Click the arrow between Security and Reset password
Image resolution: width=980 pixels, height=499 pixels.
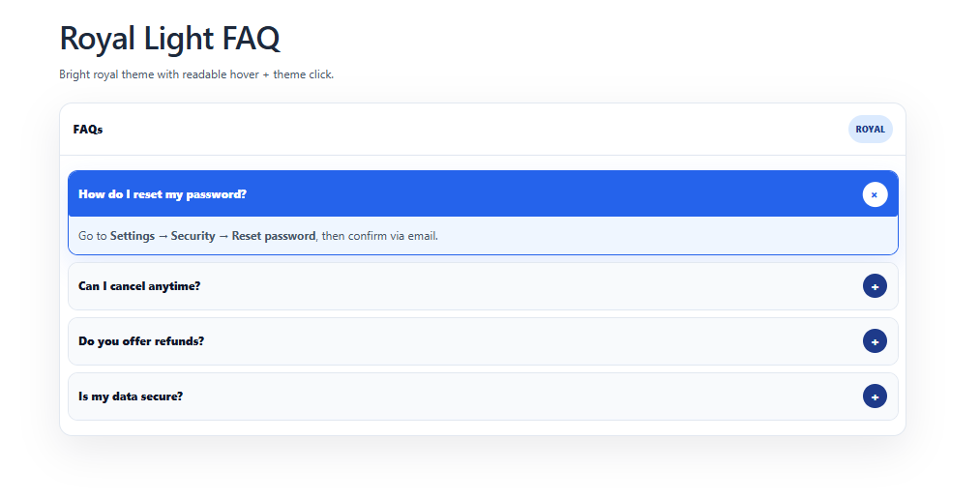click(x=223, y=236)
